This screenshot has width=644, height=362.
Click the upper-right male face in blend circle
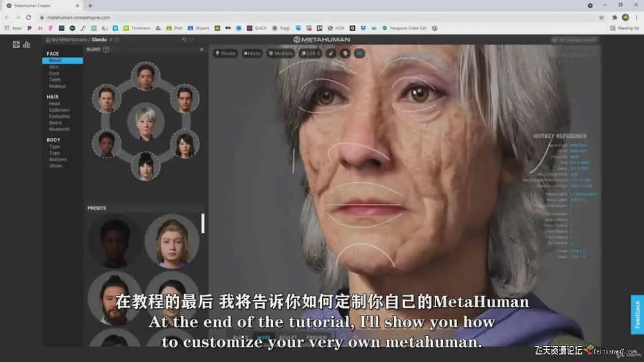pos(185,99)
